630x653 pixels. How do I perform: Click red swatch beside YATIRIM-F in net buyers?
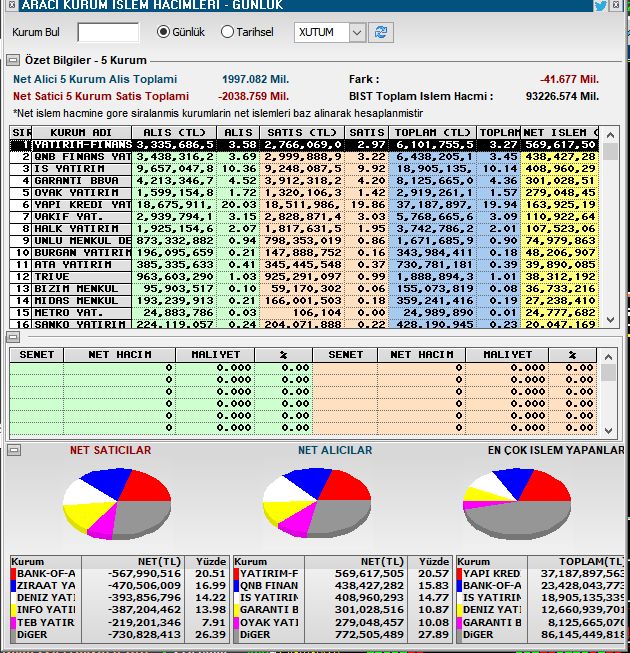click(237, 574)
